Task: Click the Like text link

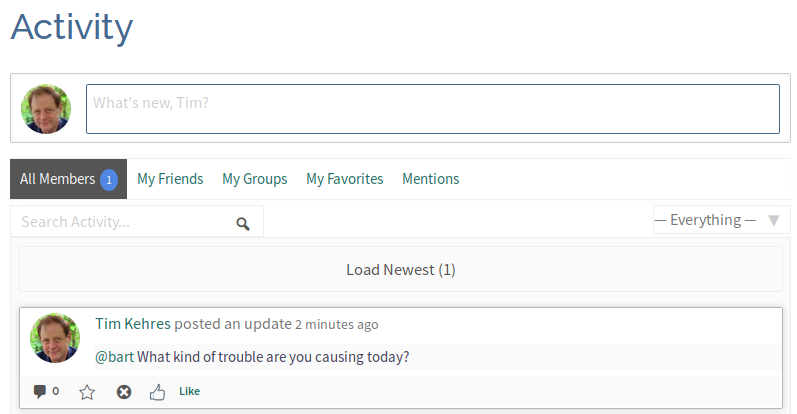Action: pyautogui.click(x=189, y=391)
